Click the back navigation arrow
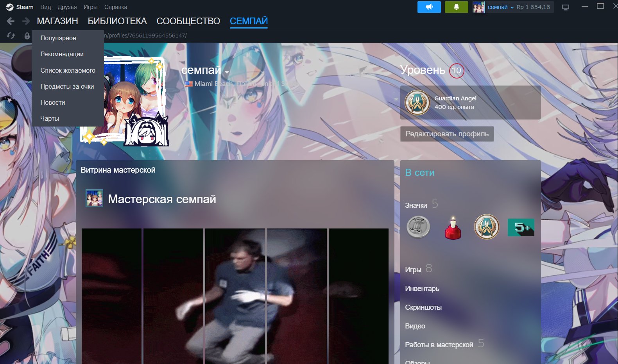 (11, 21)
